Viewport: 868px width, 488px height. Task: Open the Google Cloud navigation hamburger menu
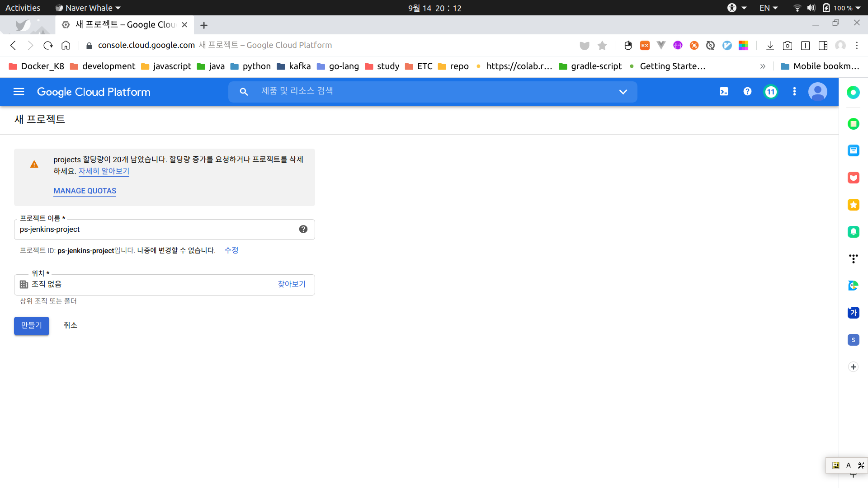point(19,92)
